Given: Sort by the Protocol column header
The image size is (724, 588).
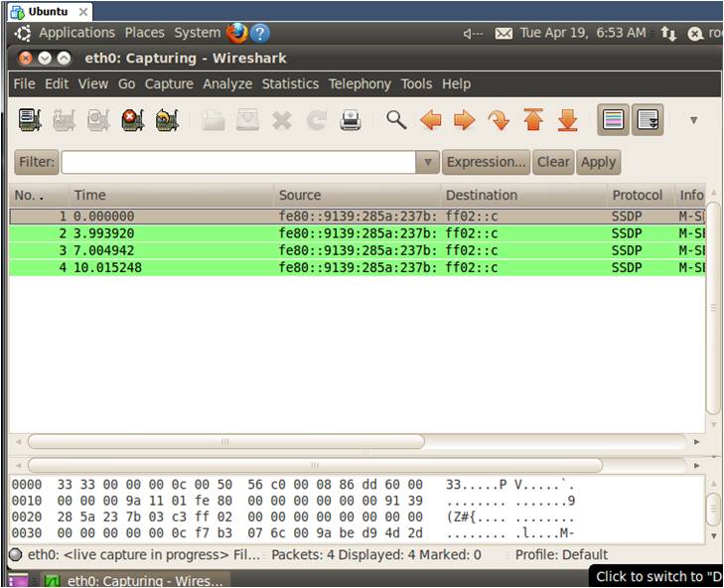Looking at the screenshot, I should tap(641, 196).
